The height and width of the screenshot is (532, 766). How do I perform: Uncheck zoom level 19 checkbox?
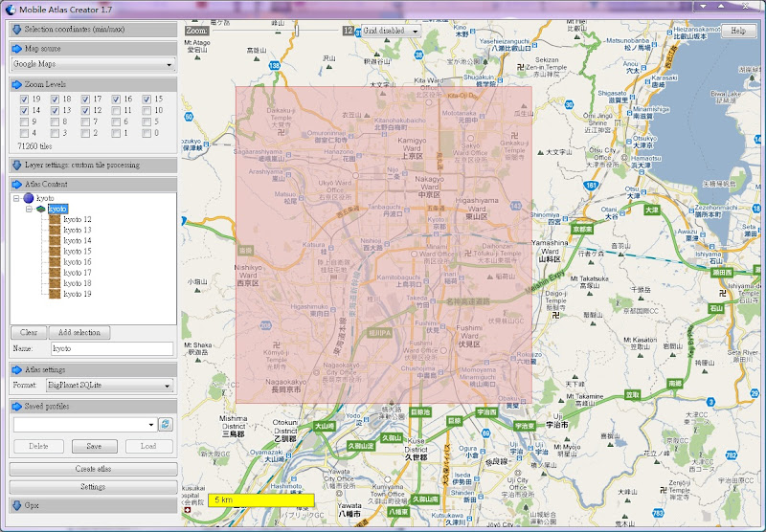click(24, 100)
